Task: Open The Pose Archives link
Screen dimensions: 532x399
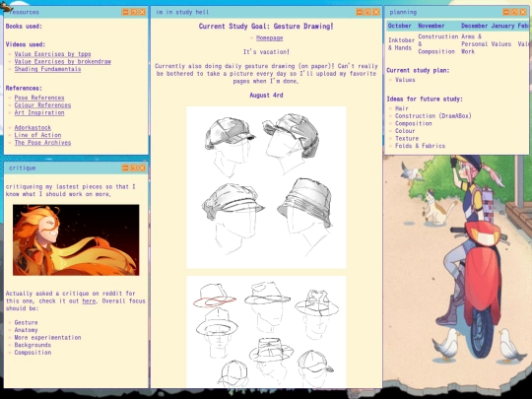Action: (42, 143)
